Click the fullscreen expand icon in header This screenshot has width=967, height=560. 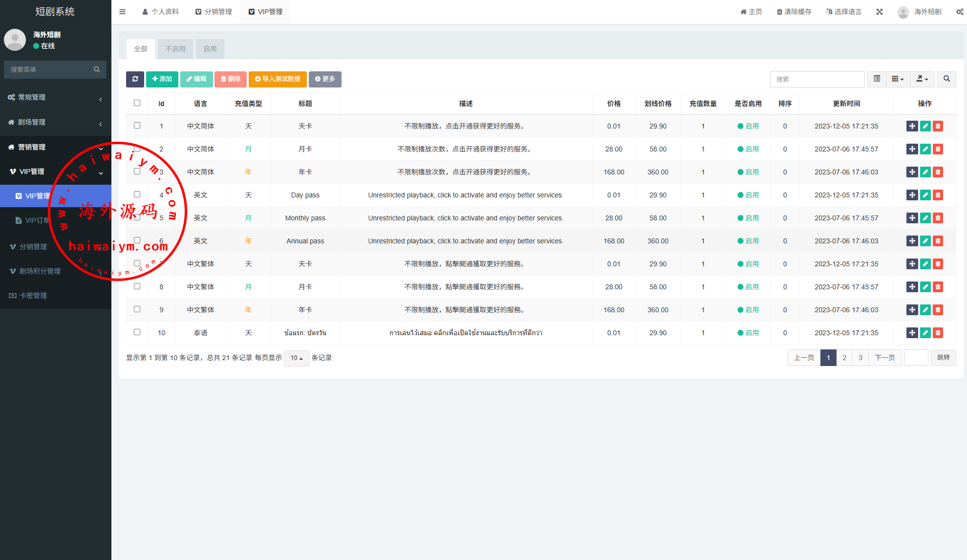(x=880, y=12)
